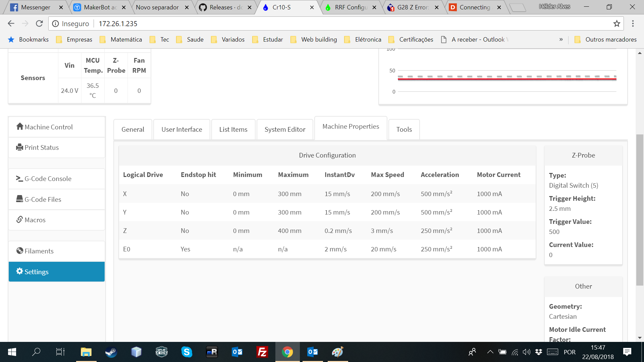Toggle the X axis endstop hit status

point(185,194)
